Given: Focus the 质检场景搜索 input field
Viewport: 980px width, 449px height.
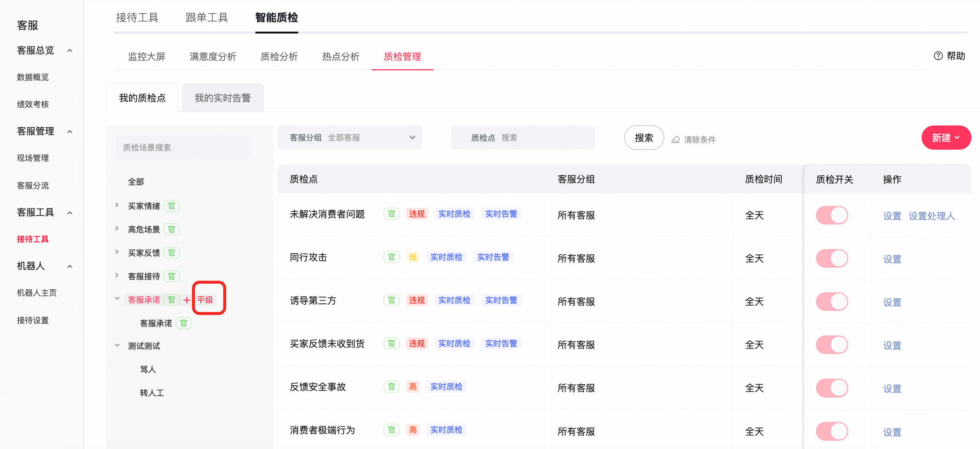Looking at the screenshot, I should coord(183,148).
